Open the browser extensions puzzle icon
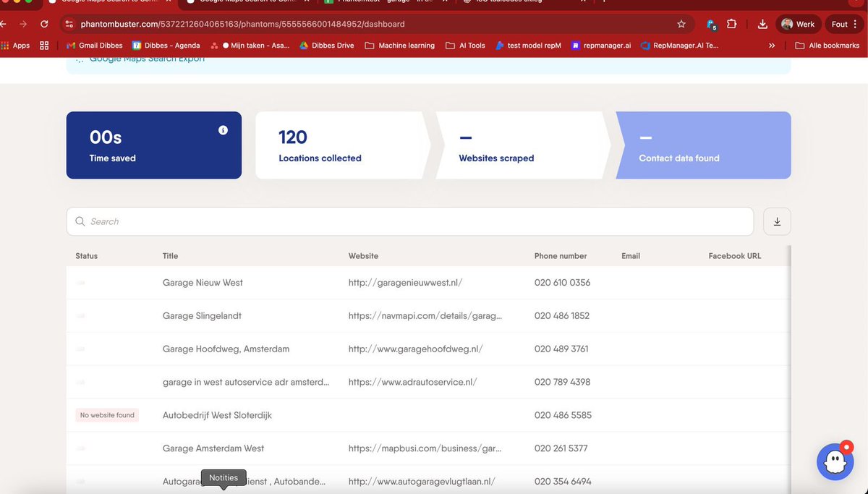Image resolution: width=868 pixels, height=494 pixels. (x=731, y=24)
